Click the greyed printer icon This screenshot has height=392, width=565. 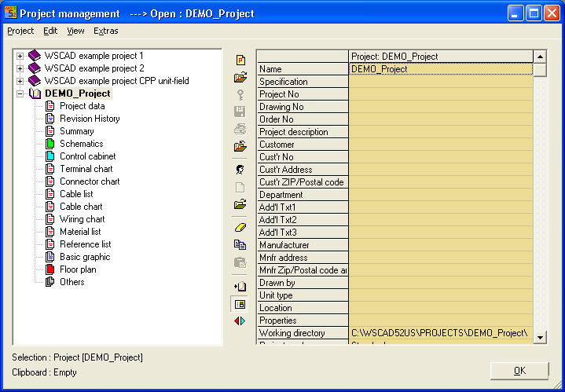(x=240, y=129)
